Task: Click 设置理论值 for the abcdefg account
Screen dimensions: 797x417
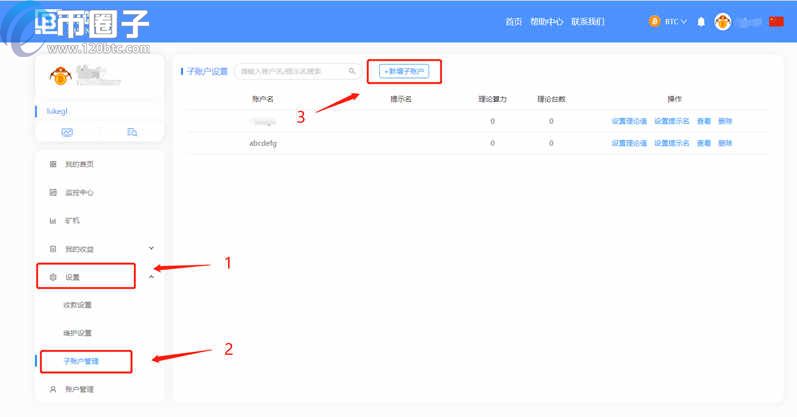Action: [629, 143]
